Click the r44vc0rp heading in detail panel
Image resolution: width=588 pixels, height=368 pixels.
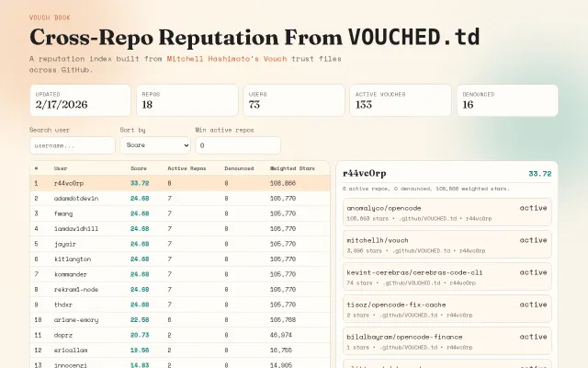365,174
